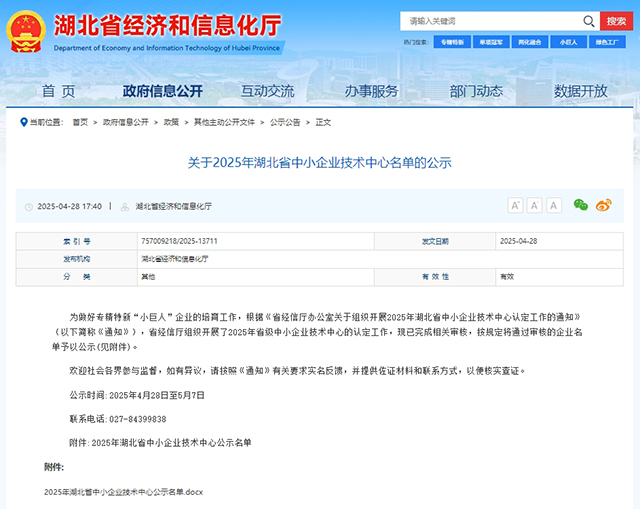Select 部门动态 in navigation bar
Screen dimensions: 640x509
(x=476, y=91)
